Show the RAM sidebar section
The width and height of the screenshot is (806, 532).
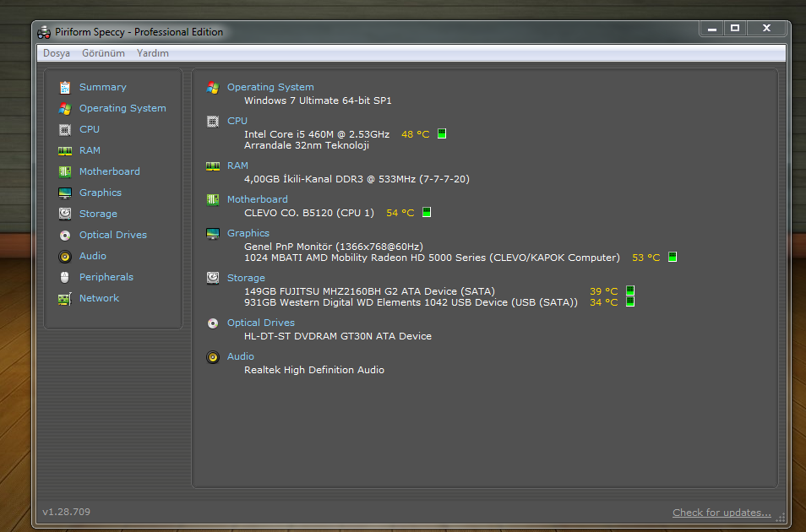point(90,150)
